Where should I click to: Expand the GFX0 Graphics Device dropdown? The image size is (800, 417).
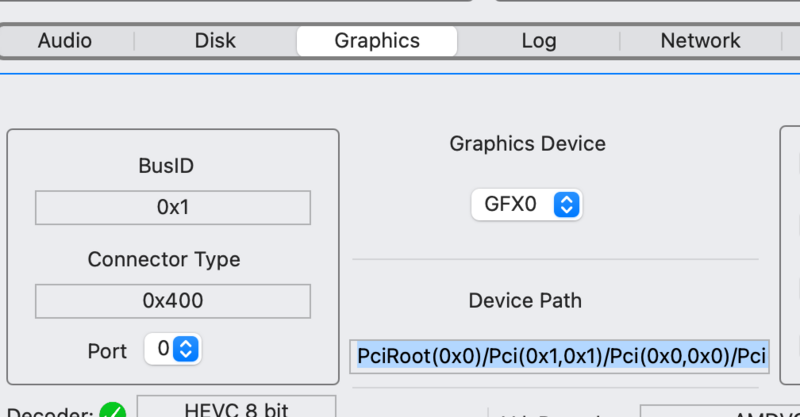click(526, 205)
